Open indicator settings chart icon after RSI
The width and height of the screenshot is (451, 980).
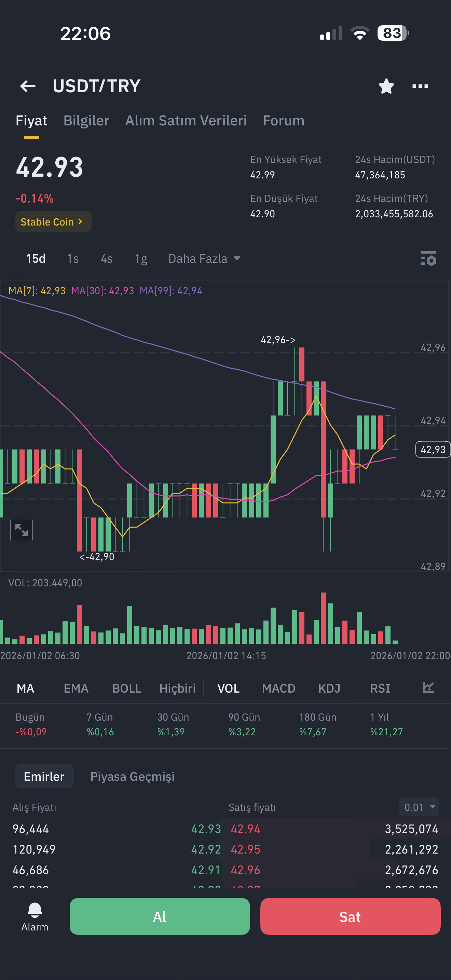pos(428,688)
